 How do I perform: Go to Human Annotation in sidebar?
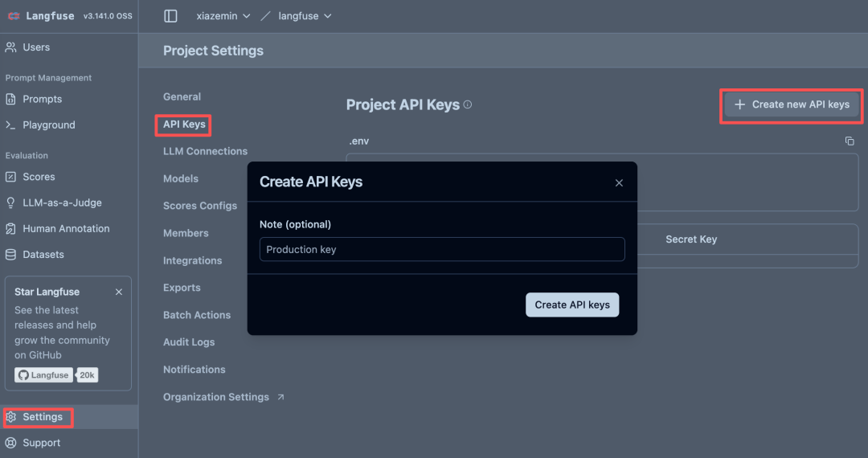(66, 228)
